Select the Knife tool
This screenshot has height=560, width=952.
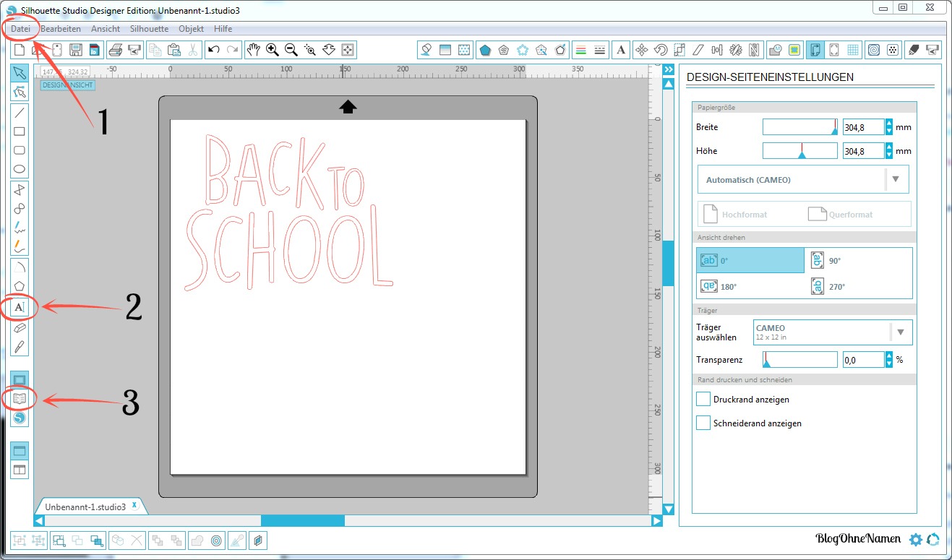click(20, 346)
